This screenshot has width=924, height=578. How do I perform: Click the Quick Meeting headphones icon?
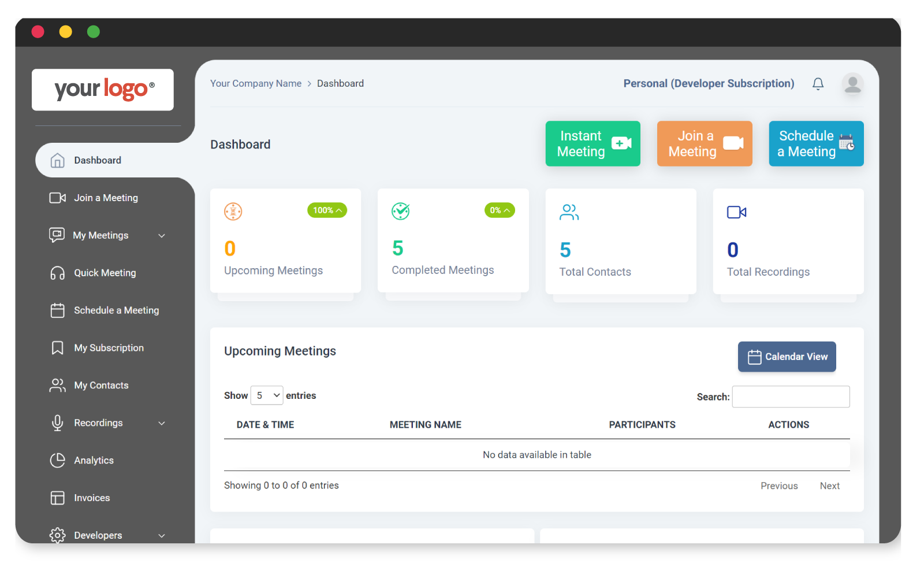(57, 272)
